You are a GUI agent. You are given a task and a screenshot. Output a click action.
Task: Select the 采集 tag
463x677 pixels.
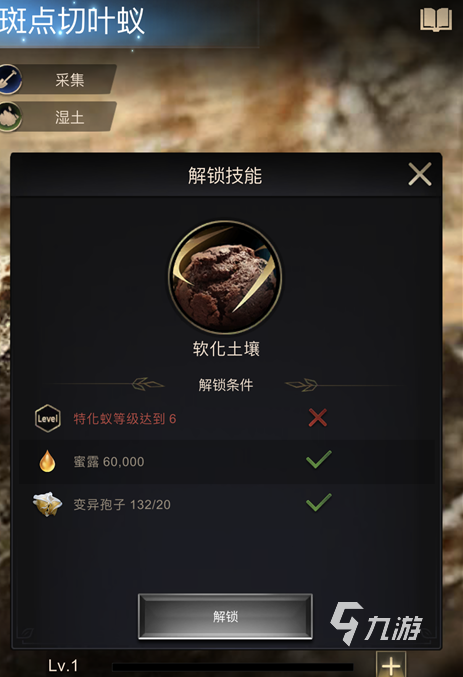(x=69, y=79)
